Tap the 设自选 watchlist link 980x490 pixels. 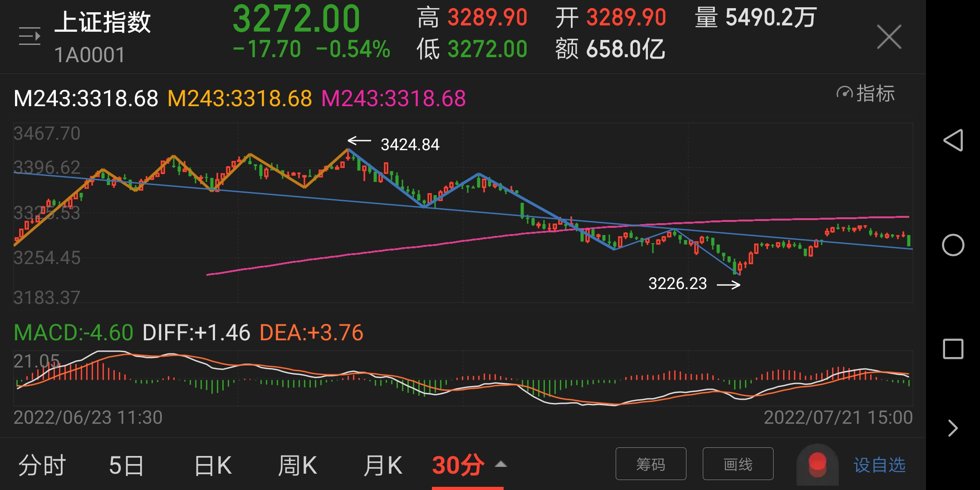pos(879,465)
